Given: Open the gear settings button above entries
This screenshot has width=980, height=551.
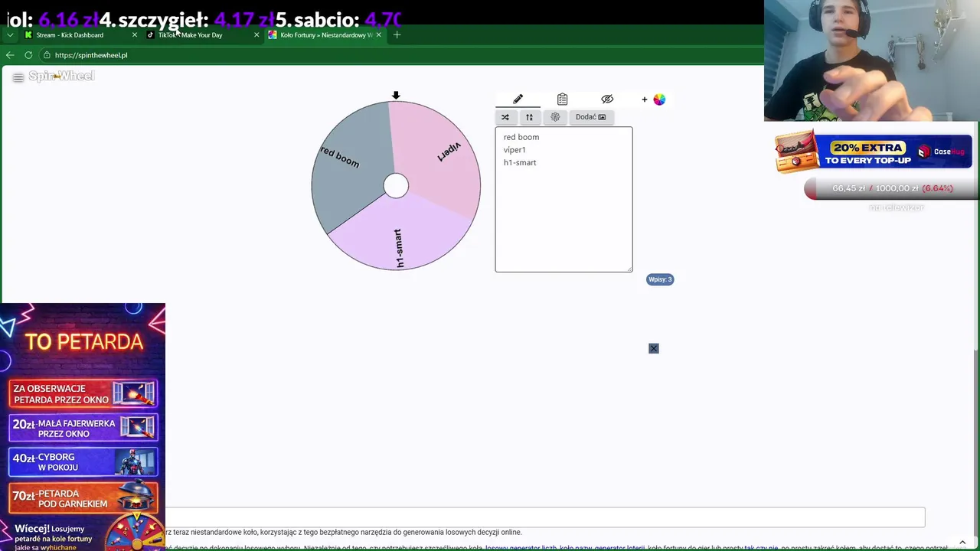Looking at the screenshot, I should 555,117.
